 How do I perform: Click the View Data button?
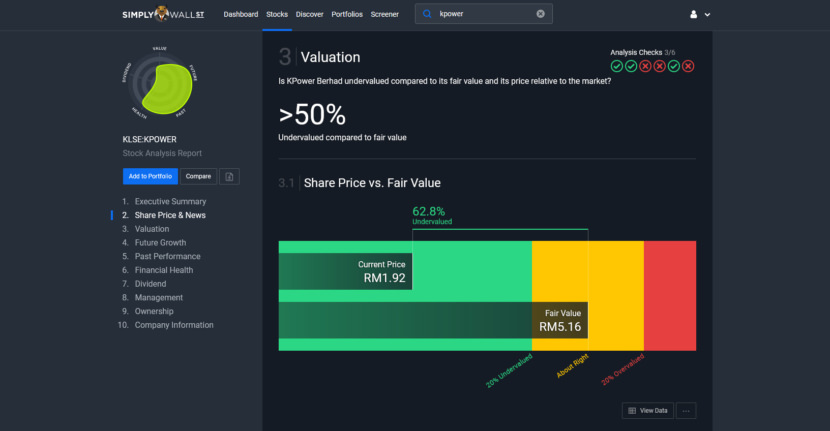pos(648,410)
